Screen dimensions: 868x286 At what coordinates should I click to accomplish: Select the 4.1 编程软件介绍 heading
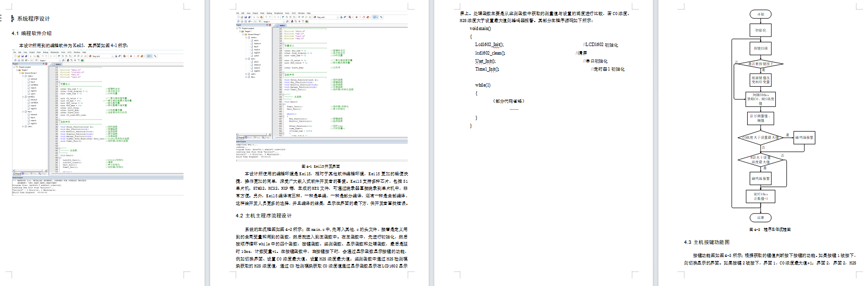click(32, 34)
